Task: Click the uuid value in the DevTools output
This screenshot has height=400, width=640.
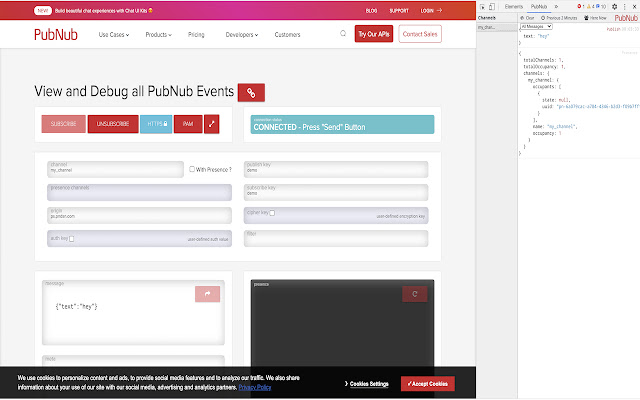Action: coord(598,107)
